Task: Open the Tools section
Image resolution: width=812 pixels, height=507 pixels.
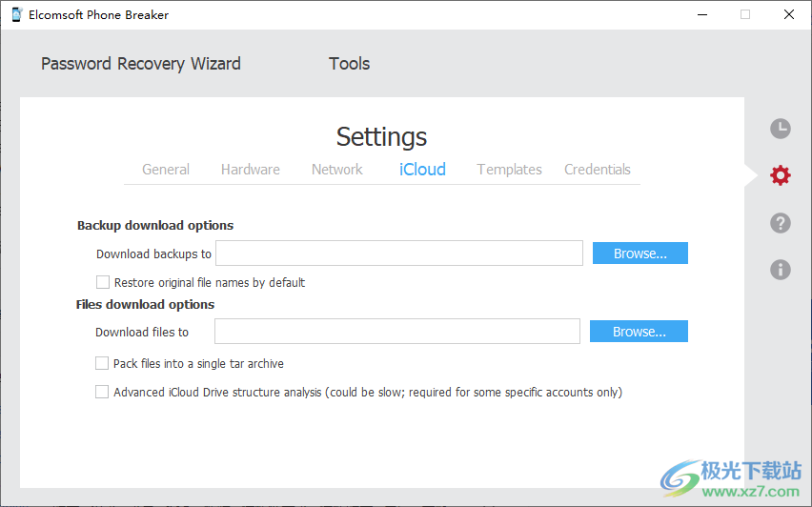Action: pos(350,64)
